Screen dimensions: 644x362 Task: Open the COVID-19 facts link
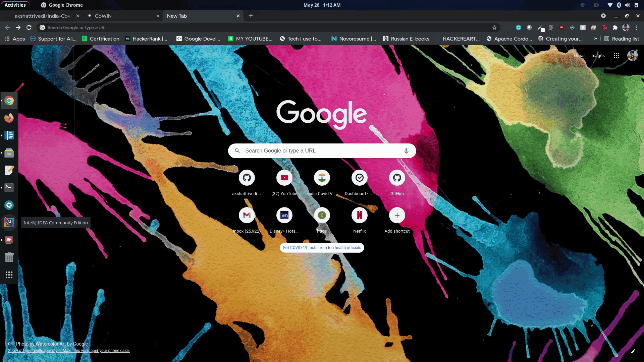[x=322, y=248]
